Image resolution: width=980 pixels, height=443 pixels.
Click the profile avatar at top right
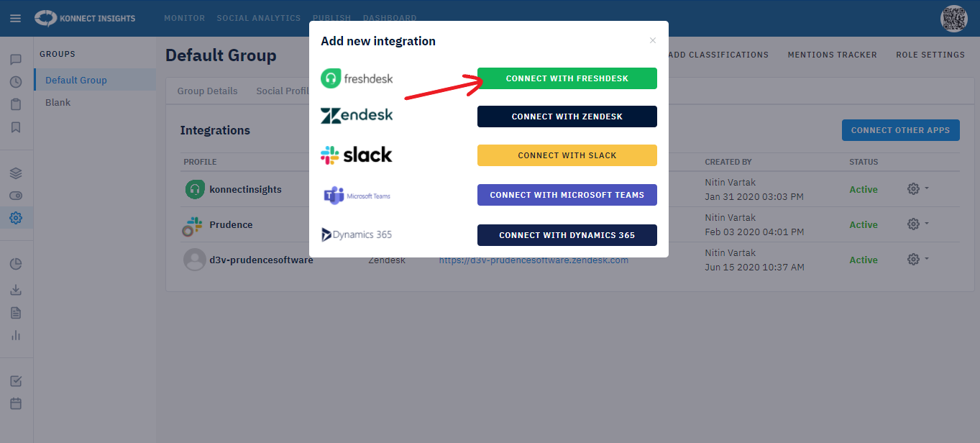click(x=953, y=18)
